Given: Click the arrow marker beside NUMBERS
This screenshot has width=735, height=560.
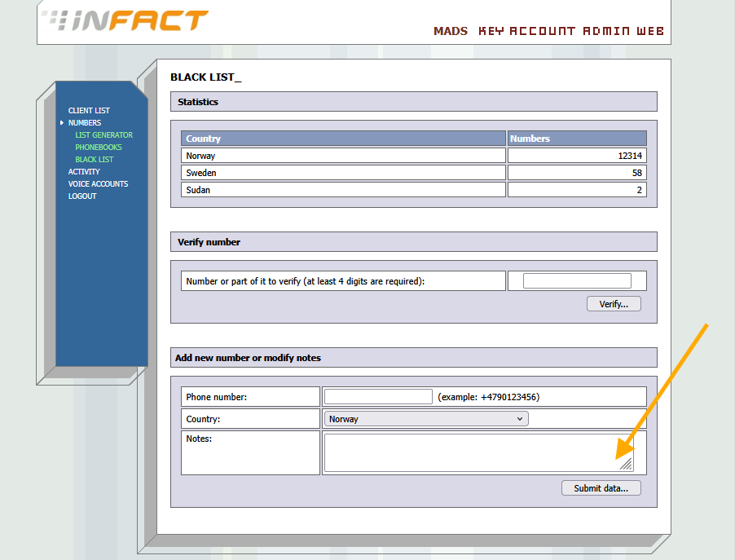Looking at the screenshot, I should pos(61,123).
